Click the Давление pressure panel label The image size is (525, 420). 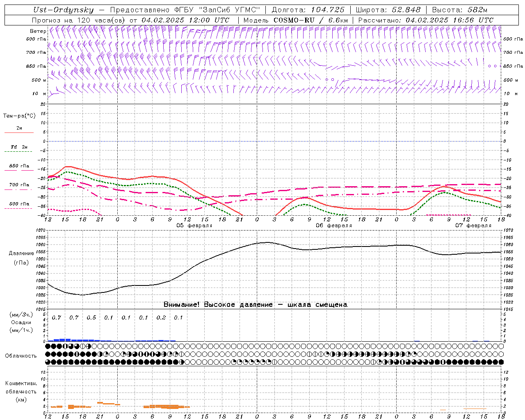pos(21,253)
